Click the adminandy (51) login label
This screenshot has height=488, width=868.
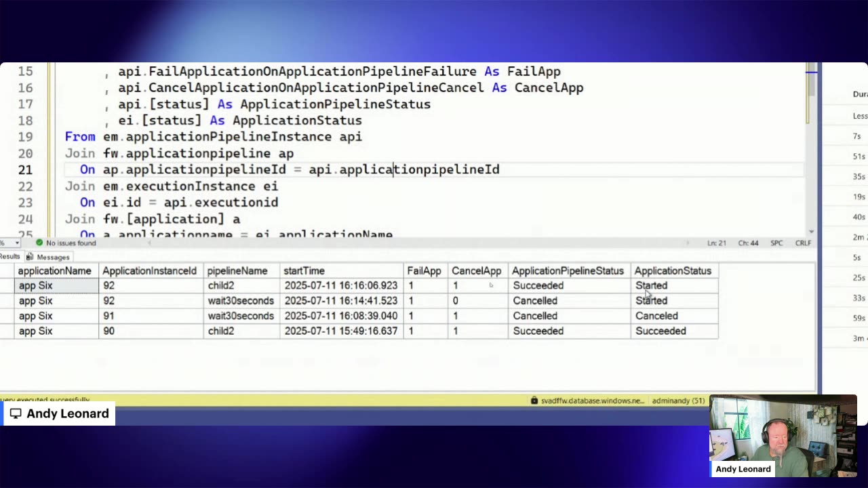pos(678,401)
